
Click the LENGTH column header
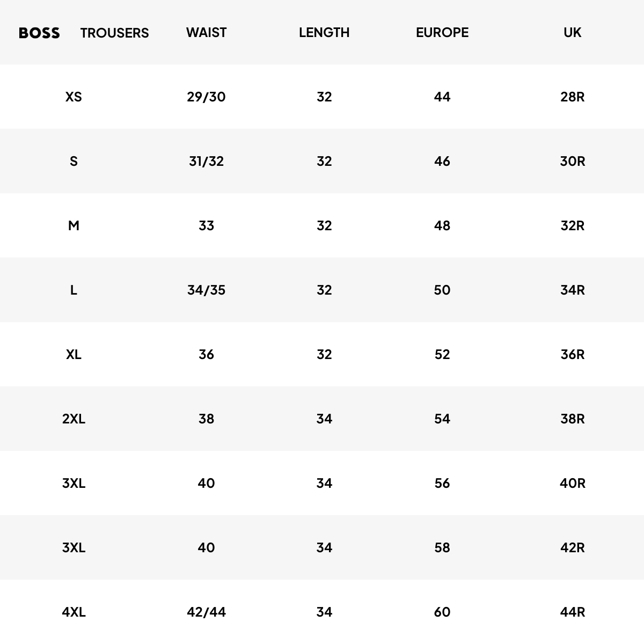click(x=324, y=33)
